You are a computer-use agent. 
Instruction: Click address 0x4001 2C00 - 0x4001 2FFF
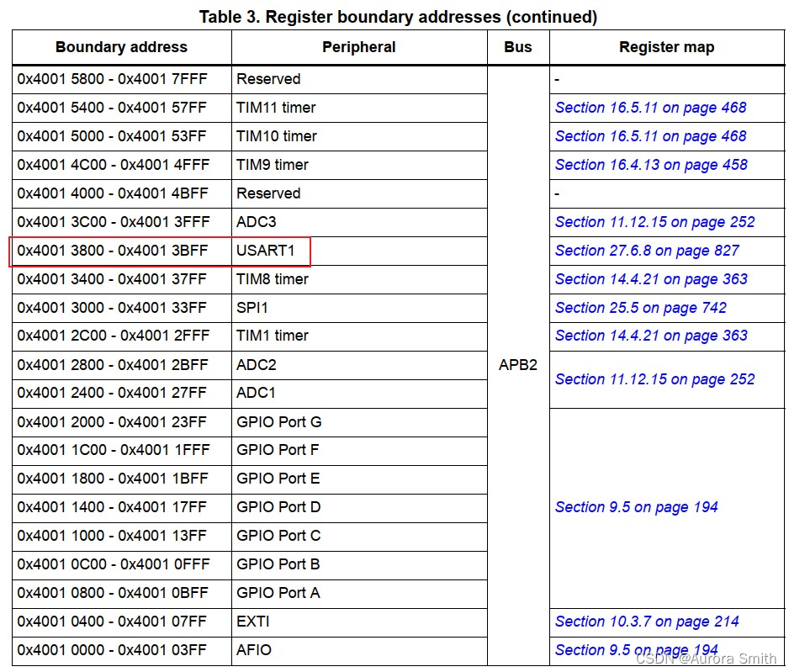pyautogui.click(x=114, y=336)
